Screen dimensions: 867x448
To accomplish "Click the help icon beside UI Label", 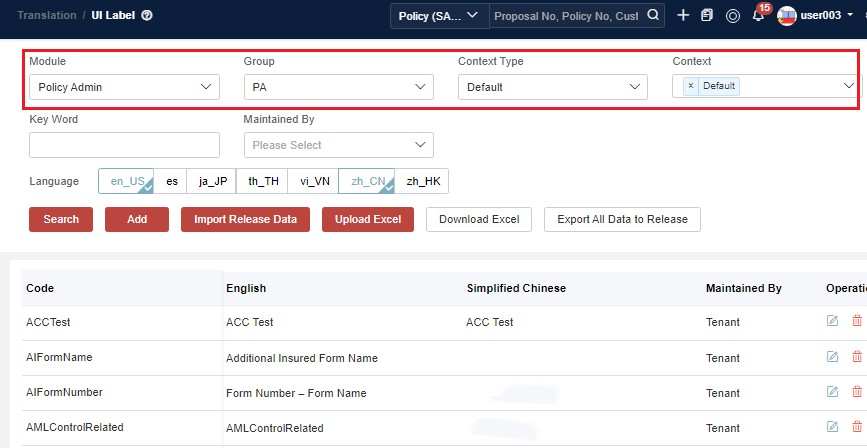I will tap(147, 16).
